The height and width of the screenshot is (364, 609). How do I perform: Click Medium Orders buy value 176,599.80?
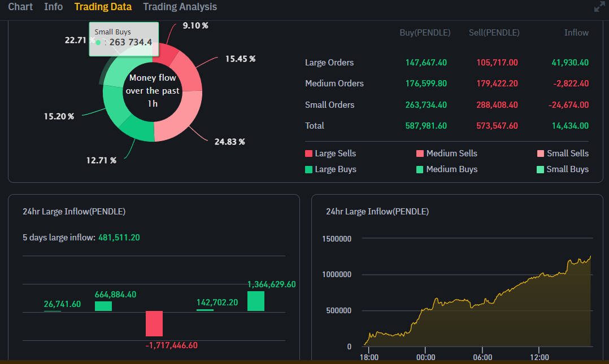click(x=426, y=84)
